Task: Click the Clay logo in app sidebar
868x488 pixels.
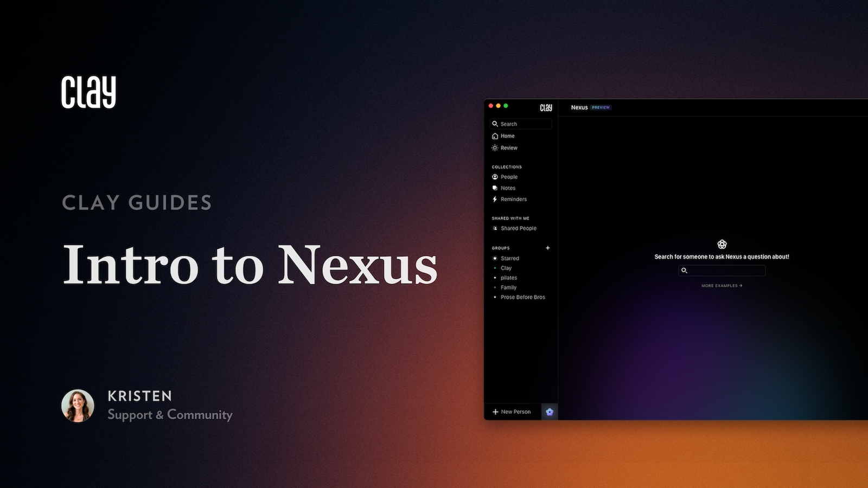Action: pyautogui.click(x=546, y=108)
